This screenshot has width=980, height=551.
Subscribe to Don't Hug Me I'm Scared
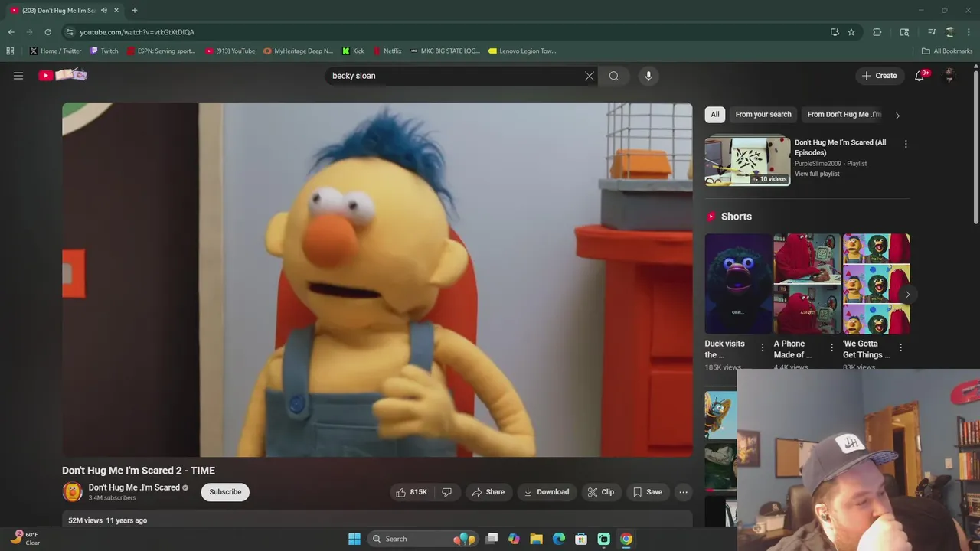(x=225, y=492)
